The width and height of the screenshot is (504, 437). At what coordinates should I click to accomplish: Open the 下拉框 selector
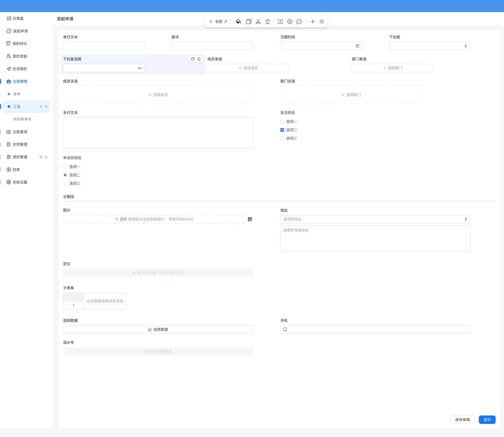pos(430,46)
